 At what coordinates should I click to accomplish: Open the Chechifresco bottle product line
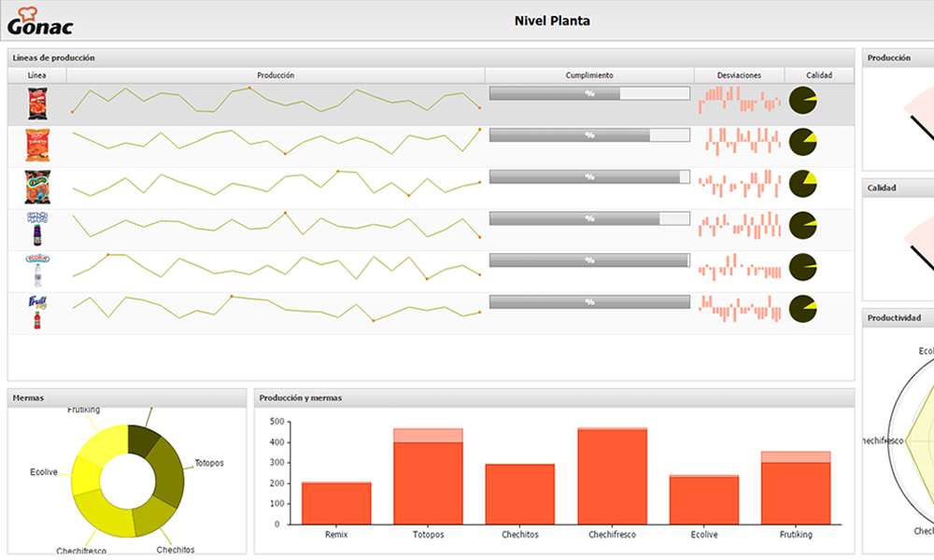click(37, 229)
